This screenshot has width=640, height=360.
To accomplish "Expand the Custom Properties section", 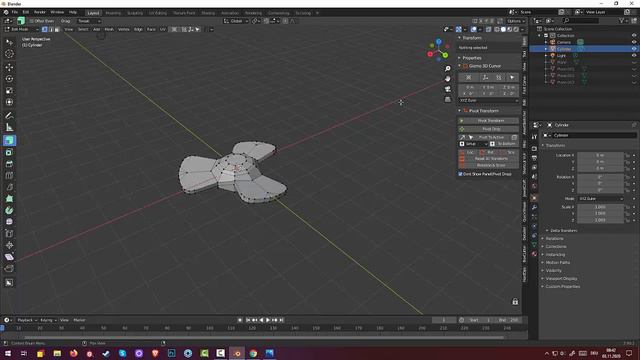I will point(562,287).
